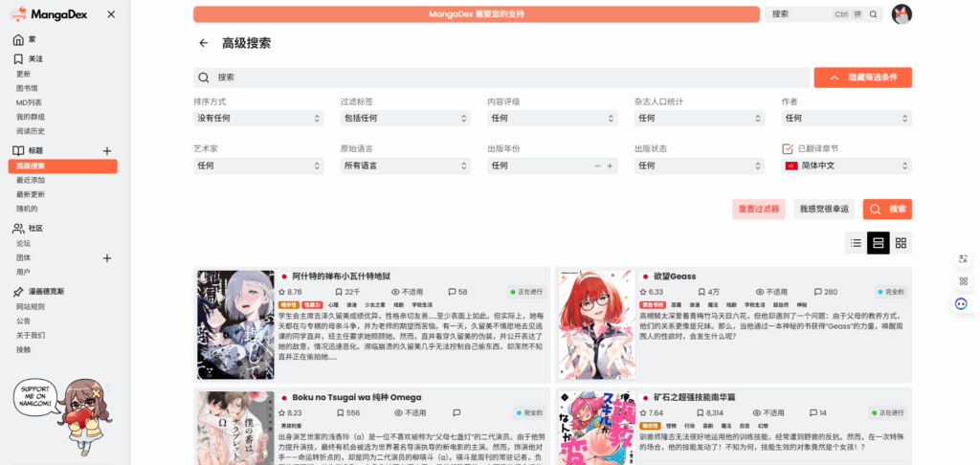Open the 简体中文 language dropdown
The width and height of the screenshot is (980, 465).
pyautogui.click(x=846, y=166)
